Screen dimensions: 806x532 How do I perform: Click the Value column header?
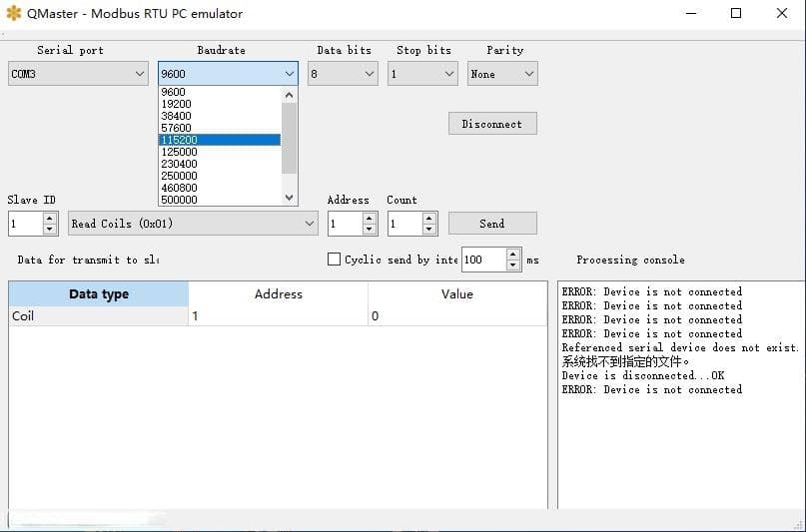click(457, 293)
